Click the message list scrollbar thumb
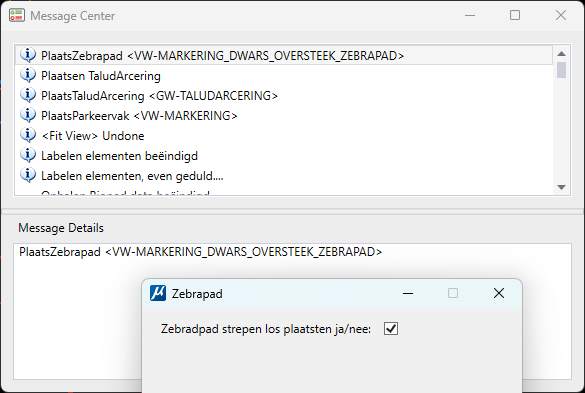585x393 pixels. [561, 70]
